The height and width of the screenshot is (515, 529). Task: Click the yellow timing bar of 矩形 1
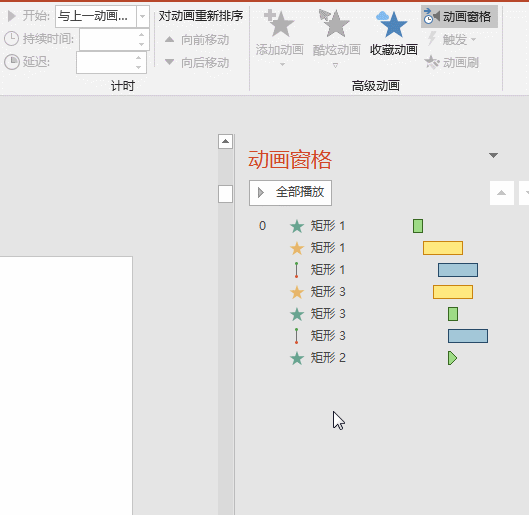[443, 248]
